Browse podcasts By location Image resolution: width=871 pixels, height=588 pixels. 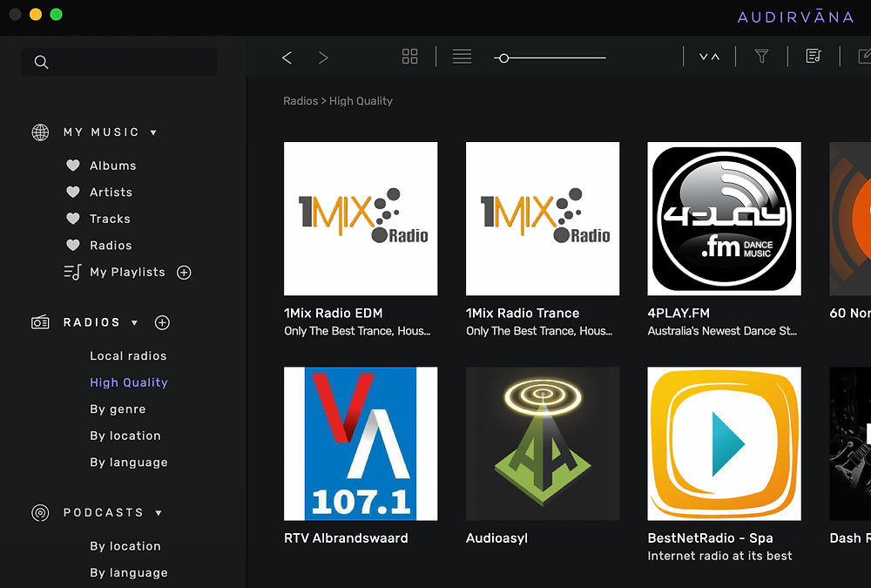125,546
